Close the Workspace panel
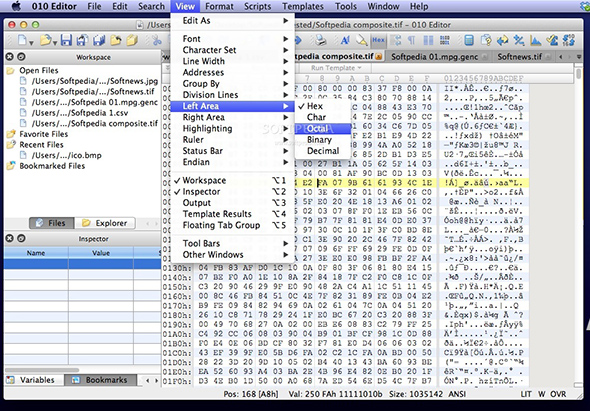This screenshot has height=411, width=590. (9, 57)
